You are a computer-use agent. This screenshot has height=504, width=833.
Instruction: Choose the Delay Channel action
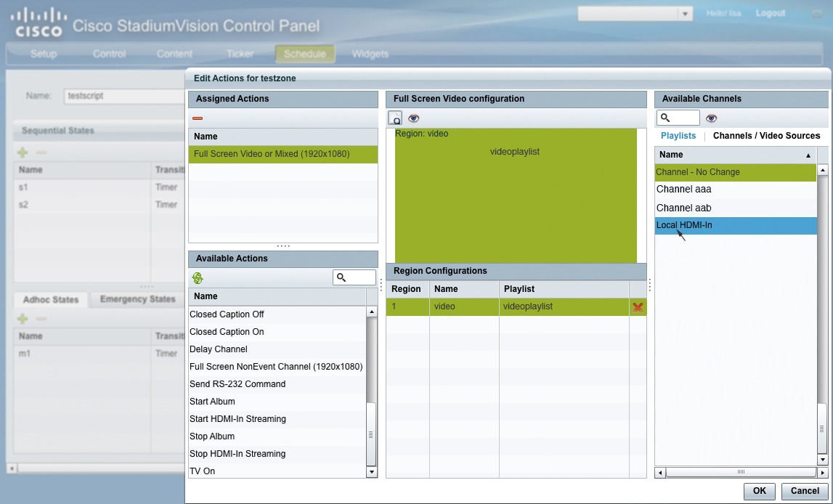click(277, 349)
